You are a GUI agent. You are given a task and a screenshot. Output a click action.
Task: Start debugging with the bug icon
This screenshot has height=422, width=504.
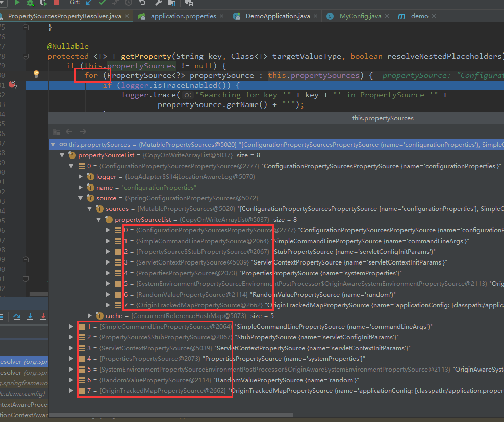click(x=30, y=3)
